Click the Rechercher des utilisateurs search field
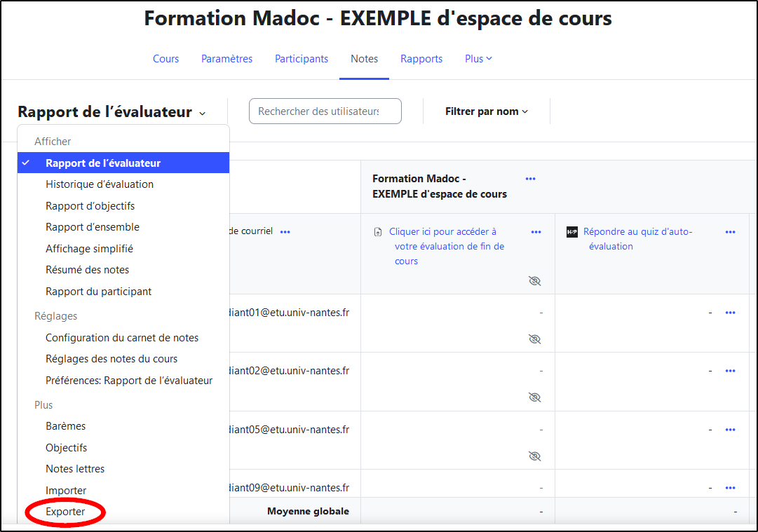The image size is (758, 532). (x=325, y=111)
